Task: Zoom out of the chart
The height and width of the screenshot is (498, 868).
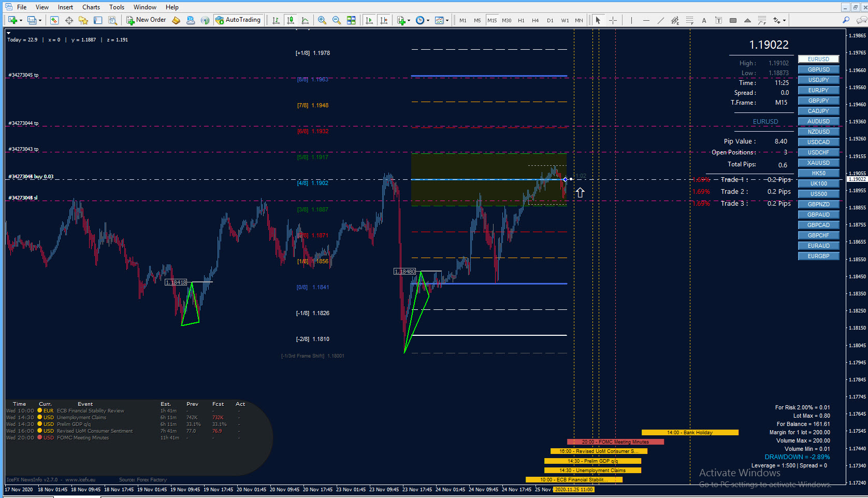Action: pos(337,20)
